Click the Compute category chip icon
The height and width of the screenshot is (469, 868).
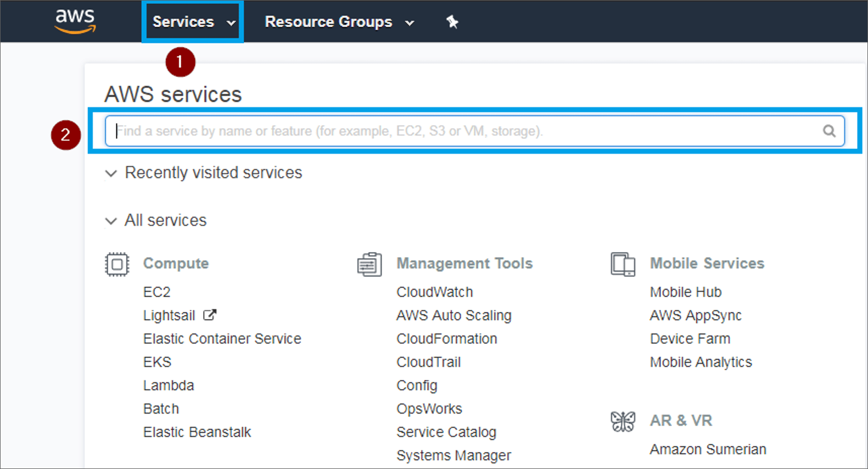[x=117, y=264]
